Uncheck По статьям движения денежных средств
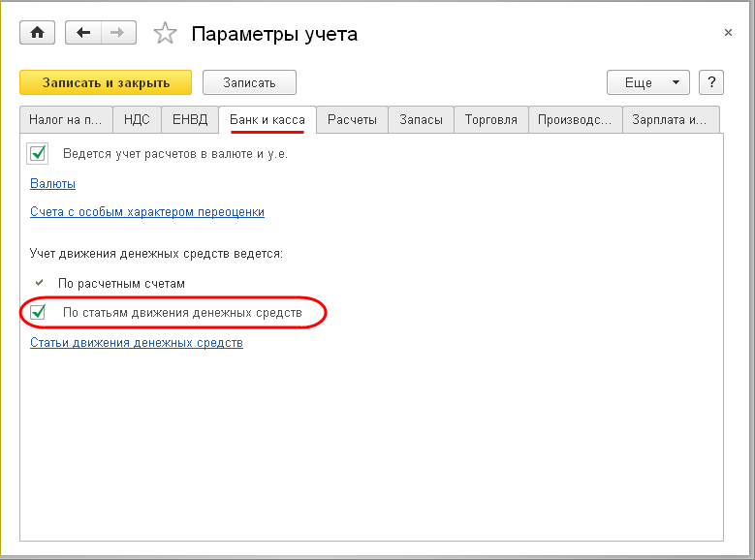The image size is (755, 560). pos(39,313)
